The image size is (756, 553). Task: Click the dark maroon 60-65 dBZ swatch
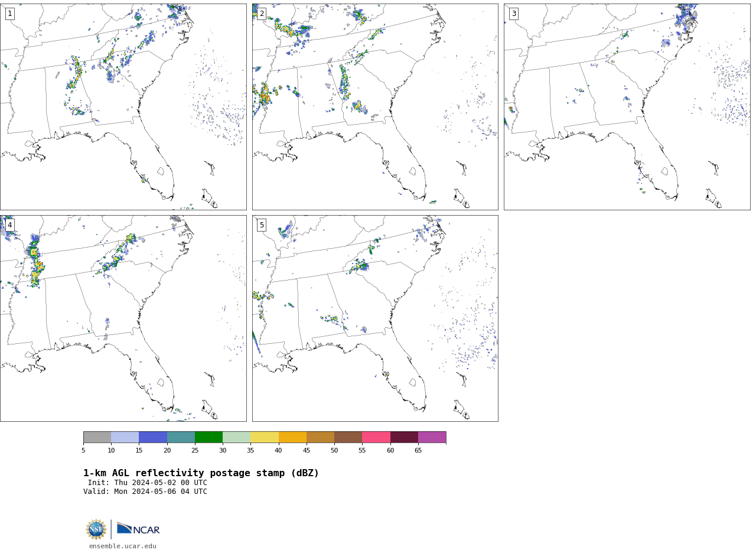coord(404,437)
